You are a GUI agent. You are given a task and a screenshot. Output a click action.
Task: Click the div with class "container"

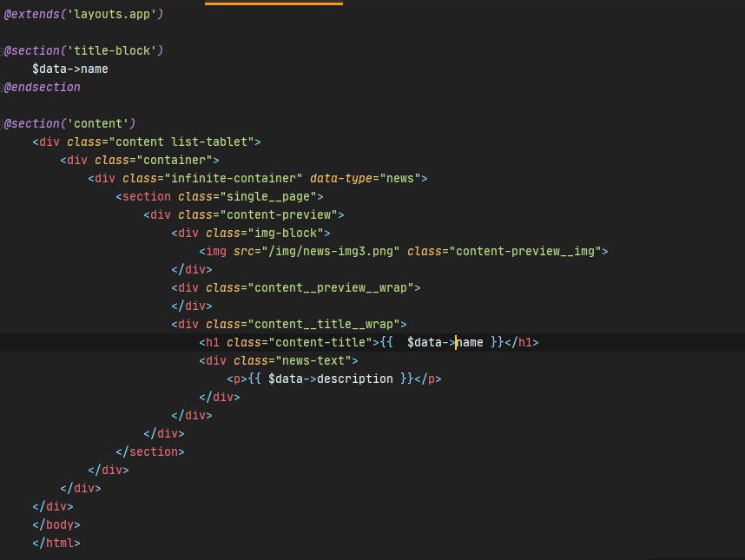pos(140,160)
